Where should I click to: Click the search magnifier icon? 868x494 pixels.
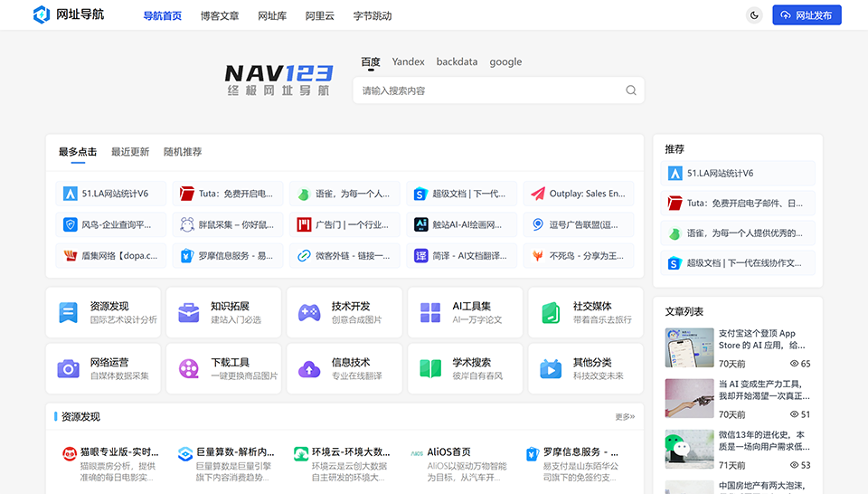click(x=631, y=90)
